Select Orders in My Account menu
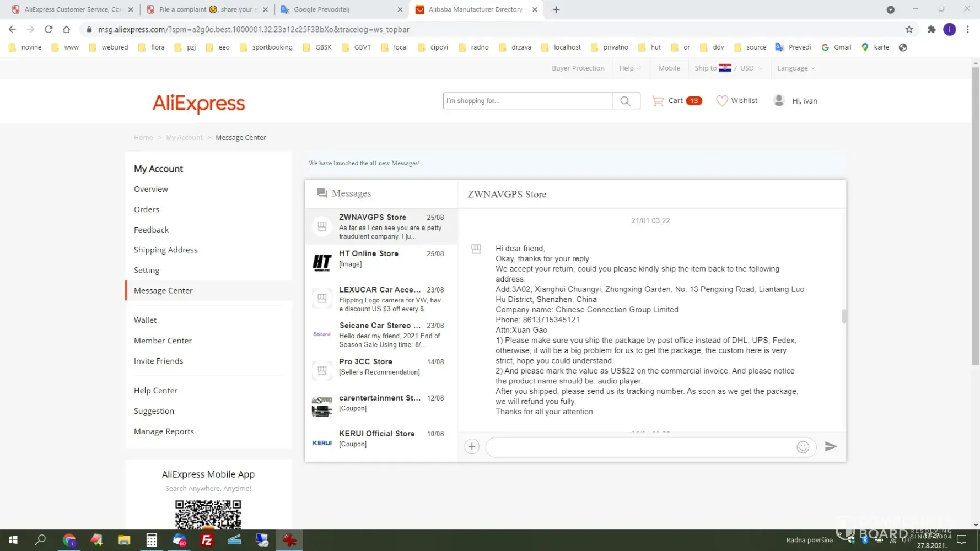Image resolution: width=980 pixels, height=551 pixels. 147,209
